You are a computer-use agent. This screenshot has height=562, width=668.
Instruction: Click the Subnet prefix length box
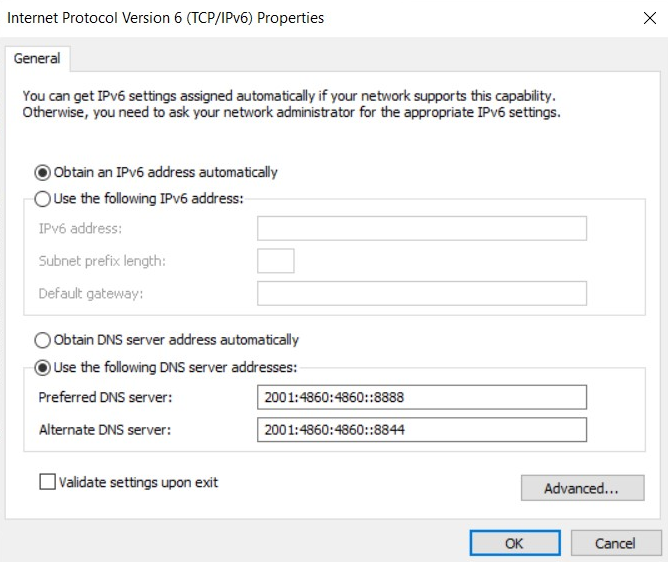click(276, 261)
